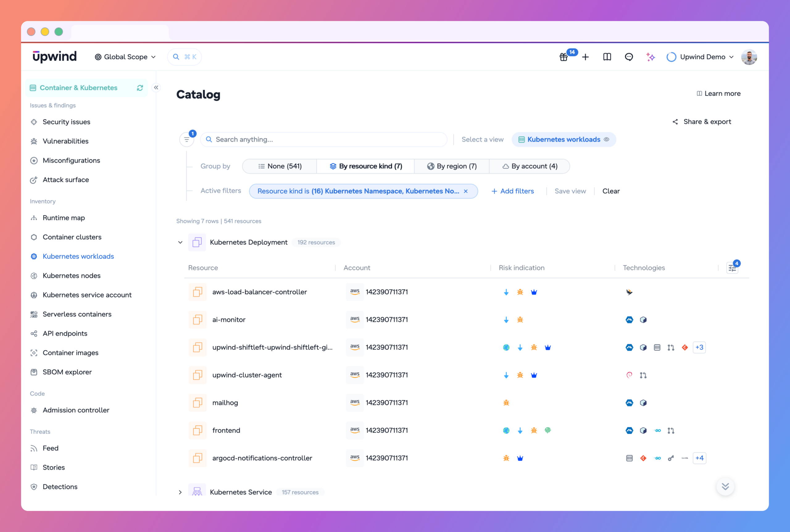Group resources by region

pos(451,166)
